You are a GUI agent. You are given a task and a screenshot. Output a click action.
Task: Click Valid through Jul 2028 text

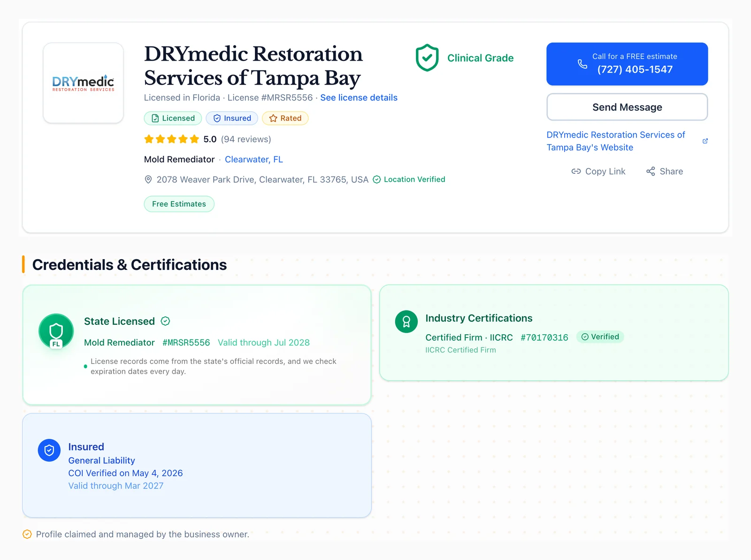(264, 343)
